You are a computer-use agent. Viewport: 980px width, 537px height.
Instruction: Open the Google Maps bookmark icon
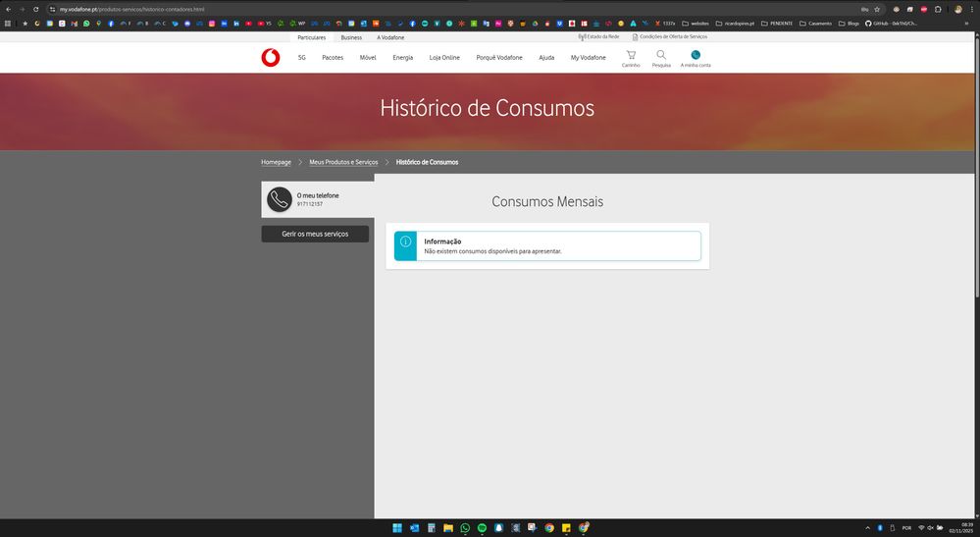point(99,24)
